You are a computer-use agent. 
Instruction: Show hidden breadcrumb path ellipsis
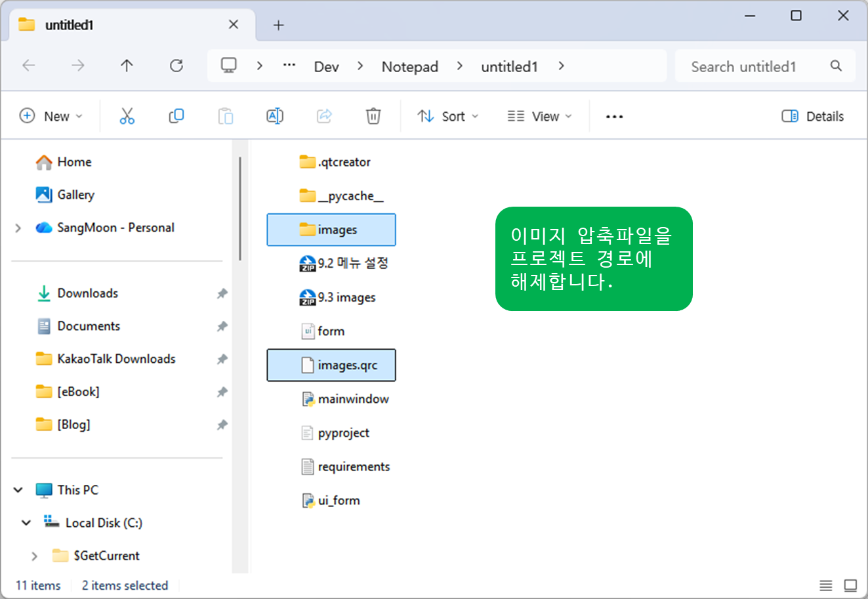point(289,66)
